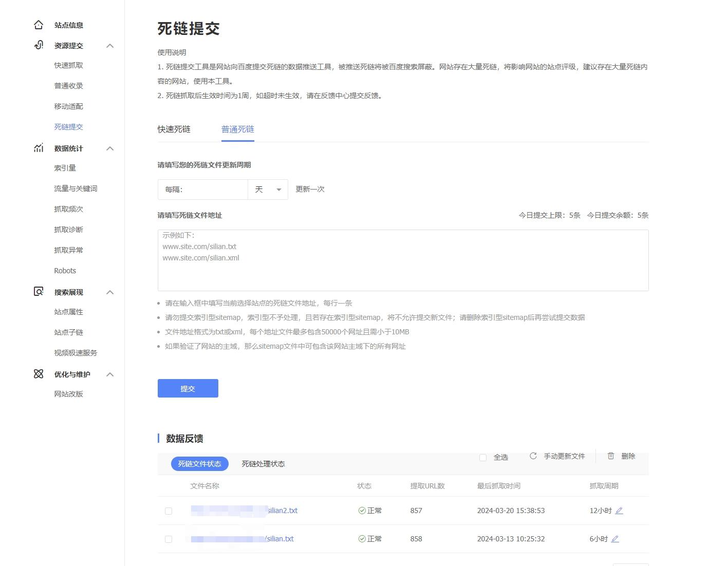The image size is (728, 566).
Task: Click the trash icon beside 删除
Action: tap(611, 456)
